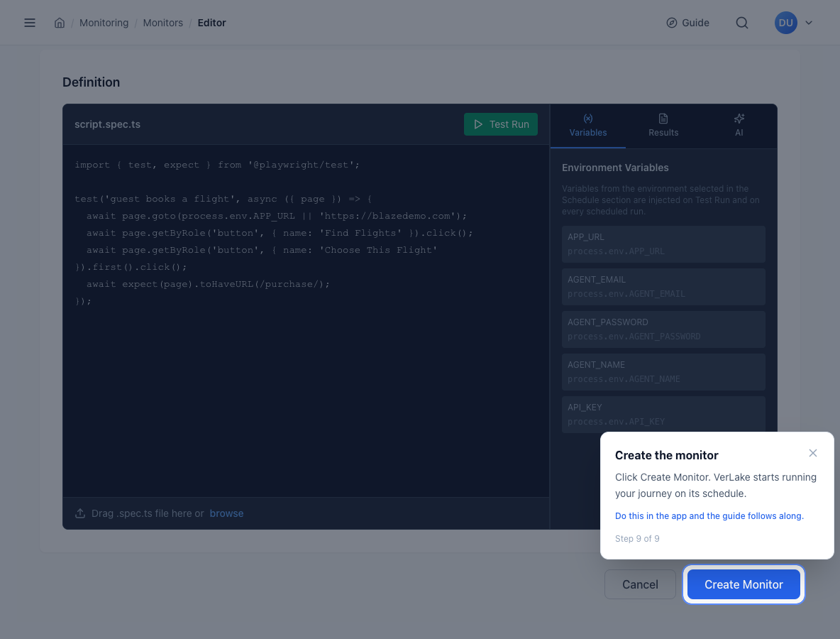Navigate to Monitoring breadcrumb
This screenshot has width=840, height=639.
pyautogui.click(x=104, y=23)
